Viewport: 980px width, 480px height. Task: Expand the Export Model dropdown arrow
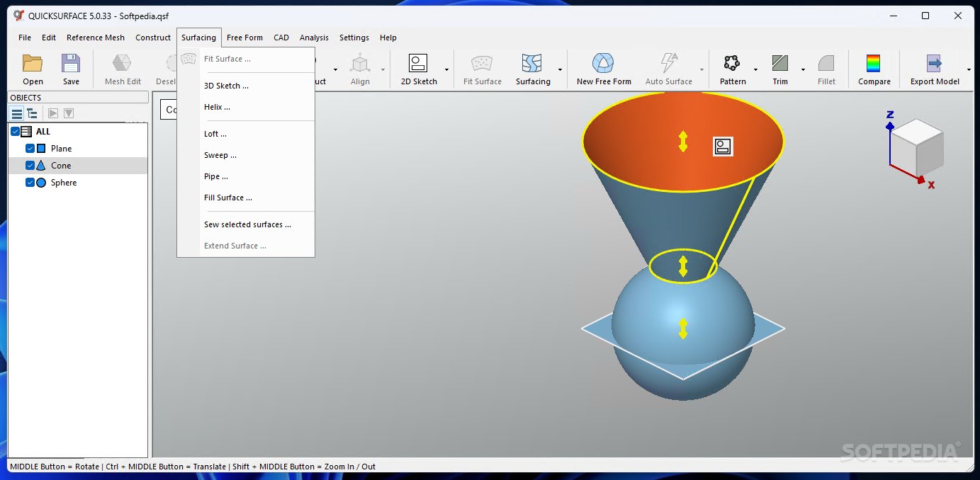coord(969,69)
